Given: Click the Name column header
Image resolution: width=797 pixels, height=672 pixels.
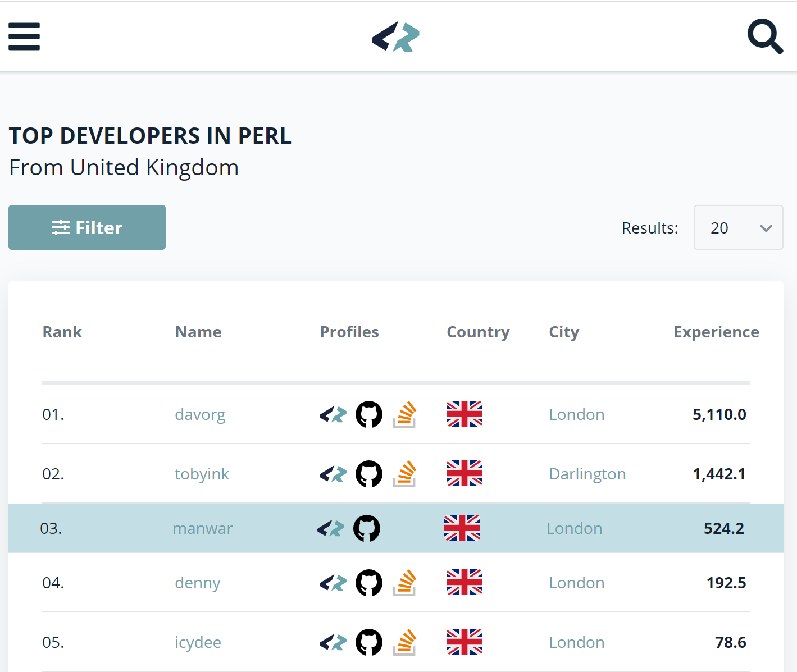Looking at the screenshot, I should [198, 332].
